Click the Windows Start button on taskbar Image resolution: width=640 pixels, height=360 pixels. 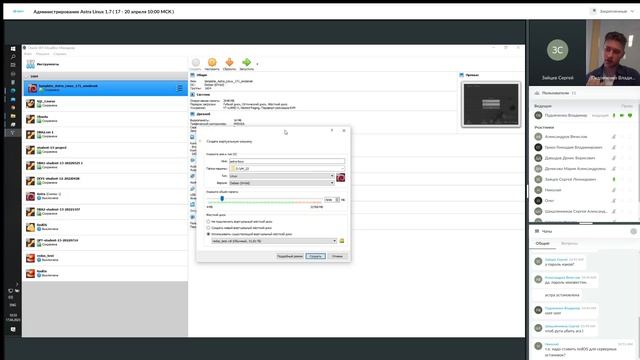pyautogui.click(x=13, y=49)
